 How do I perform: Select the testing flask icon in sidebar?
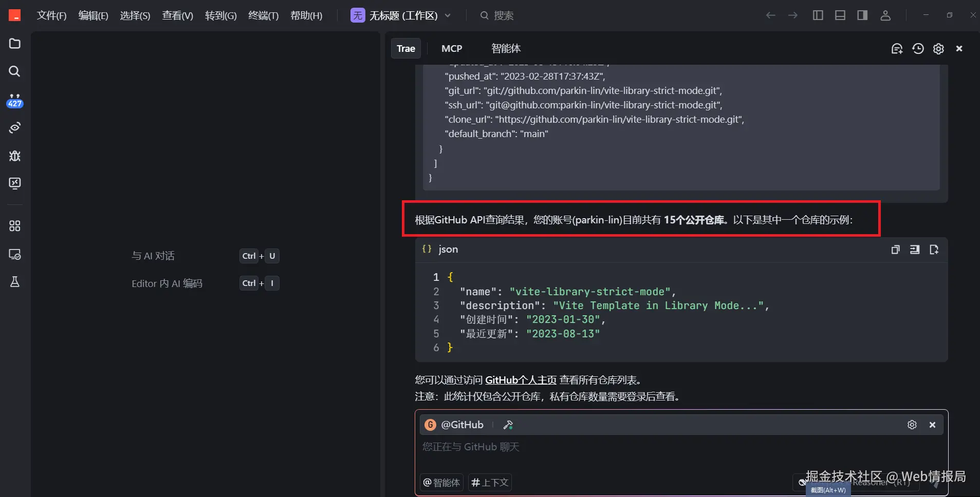point(14,281)
